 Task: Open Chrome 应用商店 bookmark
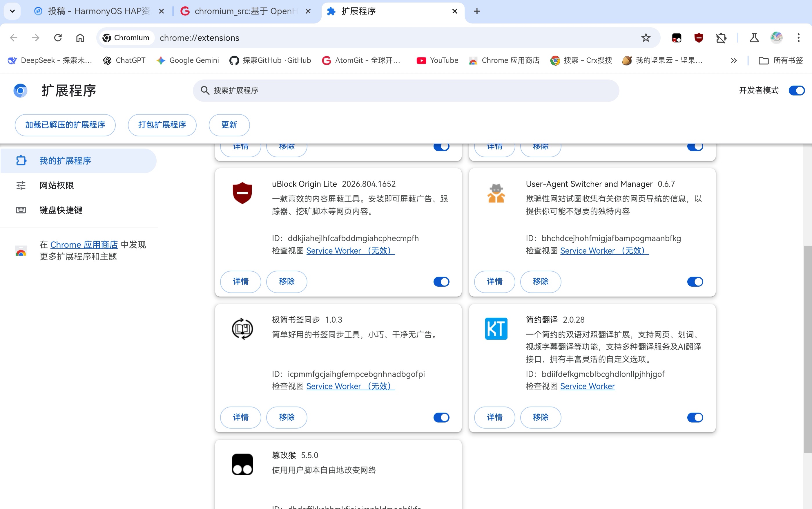click(504, 60)
